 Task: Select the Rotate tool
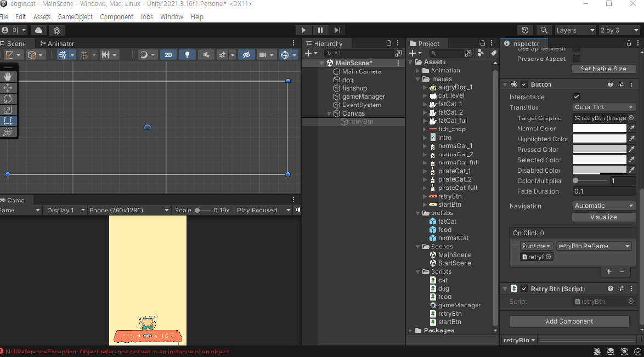[x=8, y=99]
